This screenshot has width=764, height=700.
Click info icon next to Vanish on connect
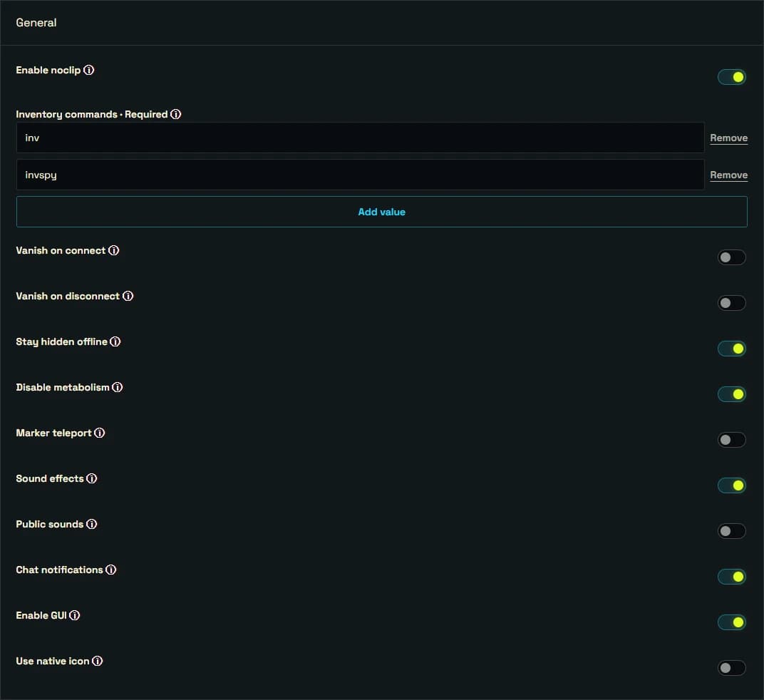coord(113,250)
